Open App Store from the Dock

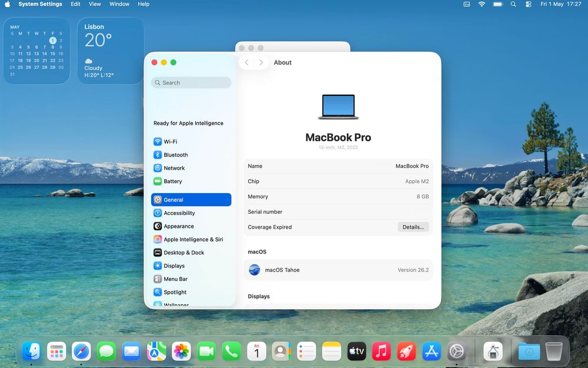click(x=432, y=352)
